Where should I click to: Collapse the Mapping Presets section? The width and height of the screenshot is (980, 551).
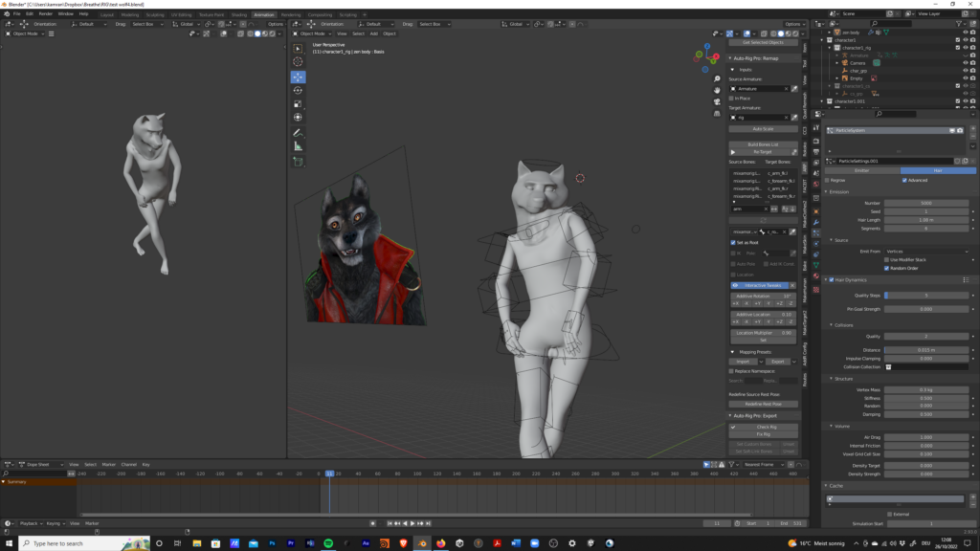click(x=732, y=352)
